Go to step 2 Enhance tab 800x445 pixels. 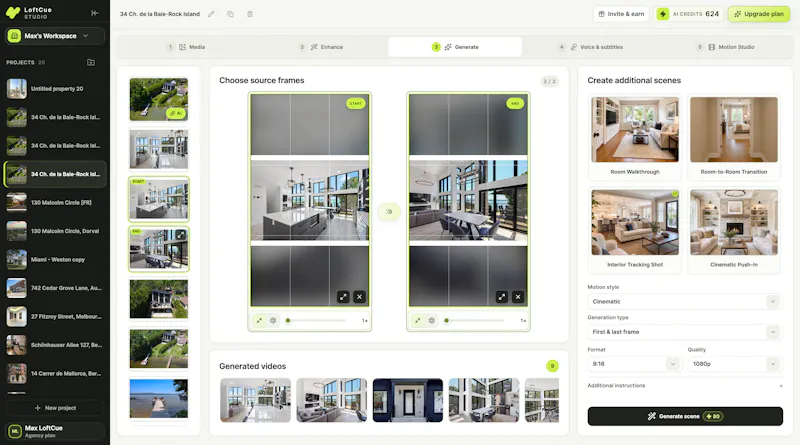pos(321,47)
